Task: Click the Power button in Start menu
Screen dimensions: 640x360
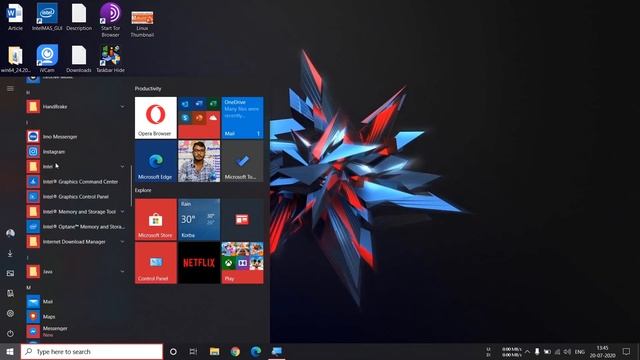Action: (10, 333)
